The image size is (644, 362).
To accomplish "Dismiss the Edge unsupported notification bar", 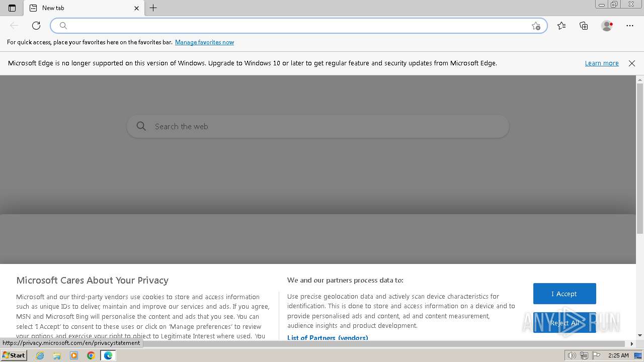I will pos(632,63).
